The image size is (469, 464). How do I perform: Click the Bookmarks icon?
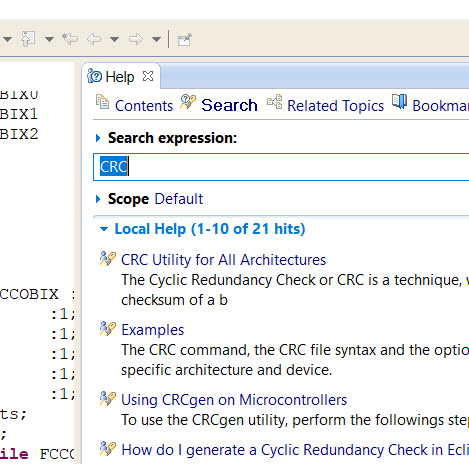399,101
